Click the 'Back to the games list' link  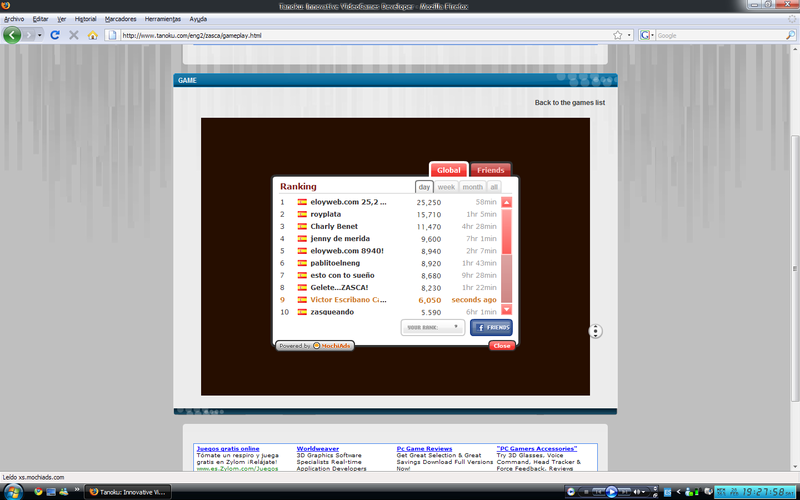pyautogui.click(x=569, y=102)
